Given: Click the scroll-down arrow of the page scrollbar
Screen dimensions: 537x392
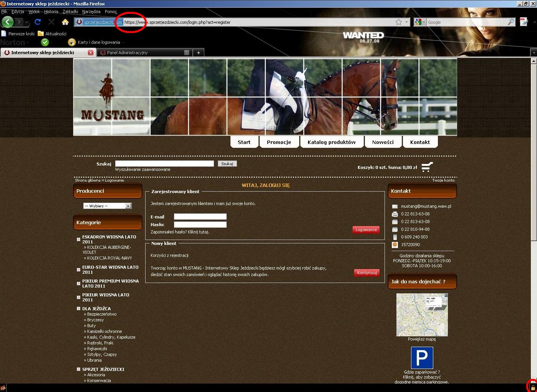Looking at the screenshot, I should (534, 380).
